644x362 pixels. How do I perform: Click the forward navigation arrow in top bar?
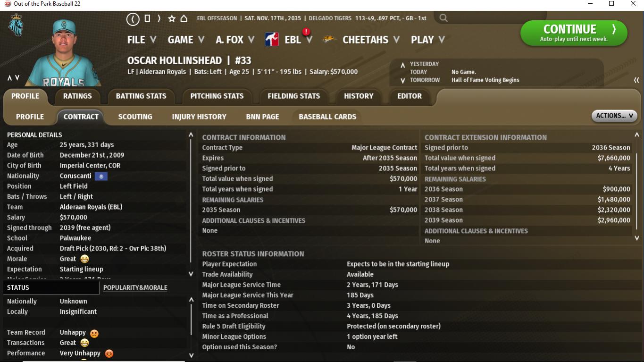click(x=159, y=19)
